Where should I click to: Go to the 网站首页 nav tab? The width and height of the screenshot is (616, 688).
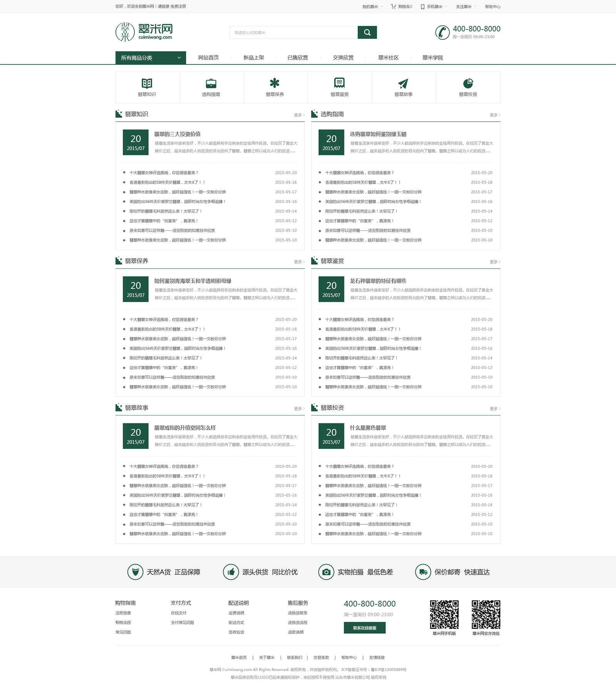click(208, 58)
